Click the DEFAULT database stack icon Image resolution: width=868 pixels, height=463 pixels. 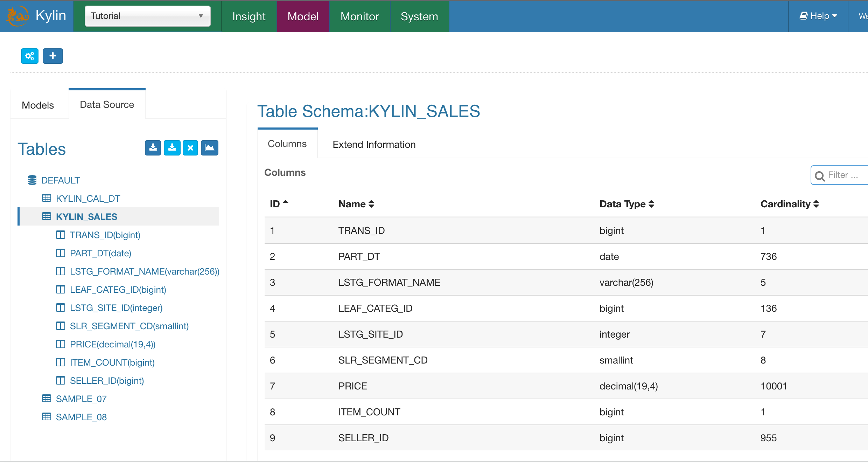32,180
